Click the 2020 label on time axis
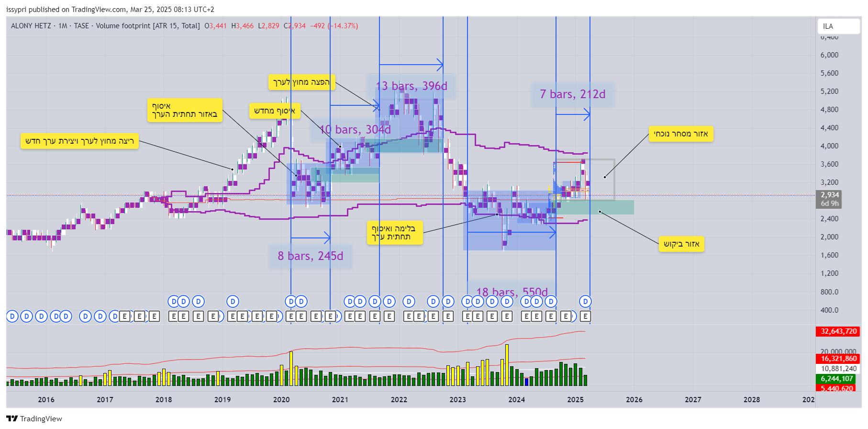 pyautogui.click(x=281, y=400)
